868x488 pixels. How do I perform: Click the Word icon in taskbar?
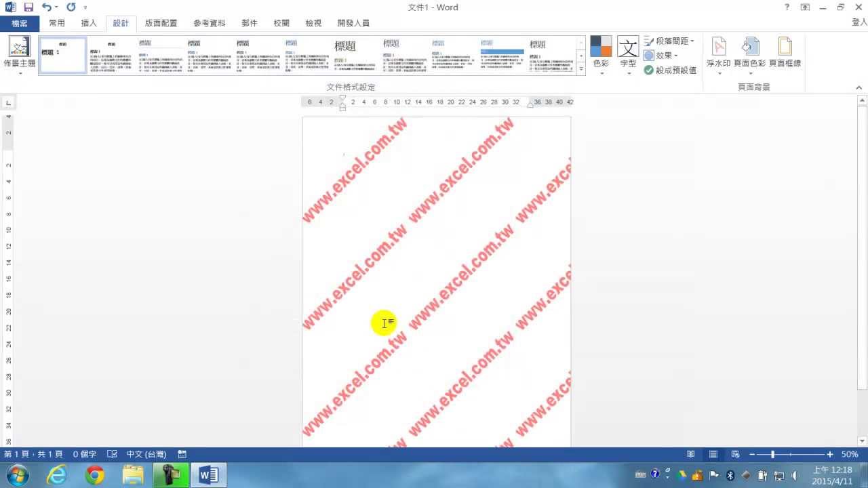[x=209, y=475]
